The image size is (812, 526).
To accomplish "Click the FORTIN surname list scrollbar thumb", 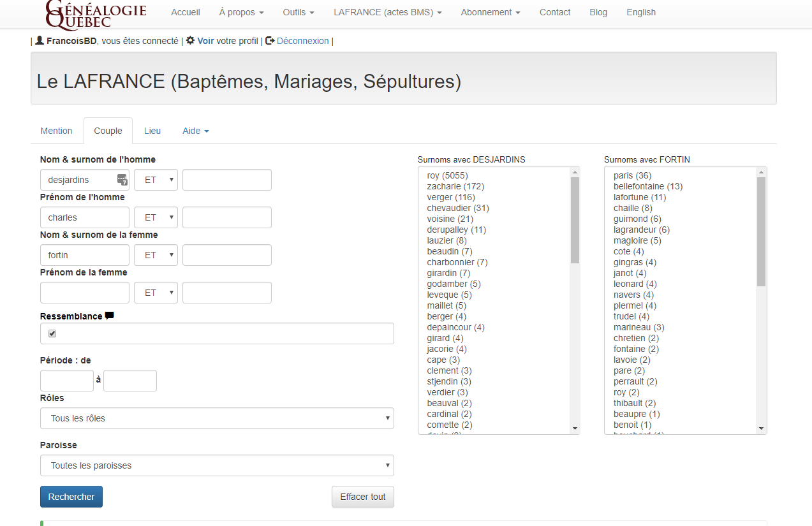I will pos(761,231).
